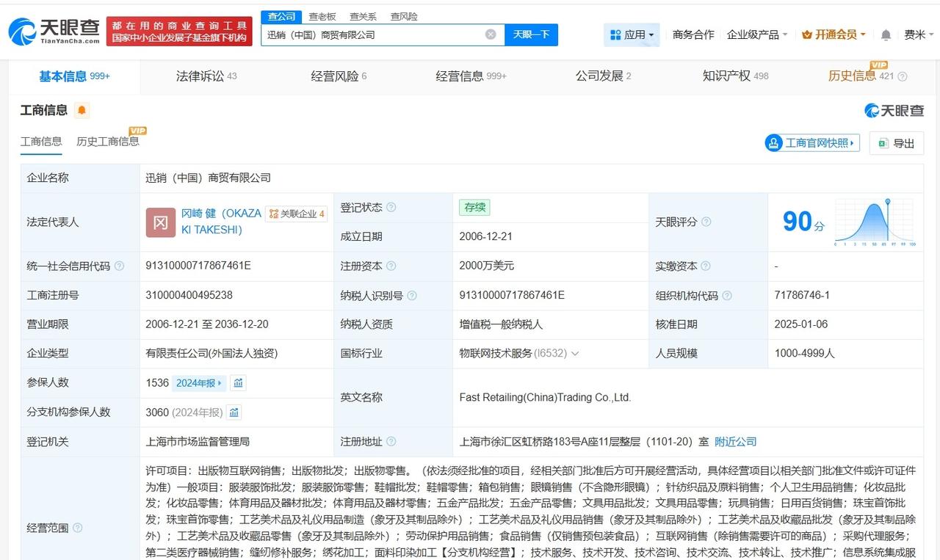Open the notification bell icon
Viewport: 940px width, 560px height.
pos(886,35)
